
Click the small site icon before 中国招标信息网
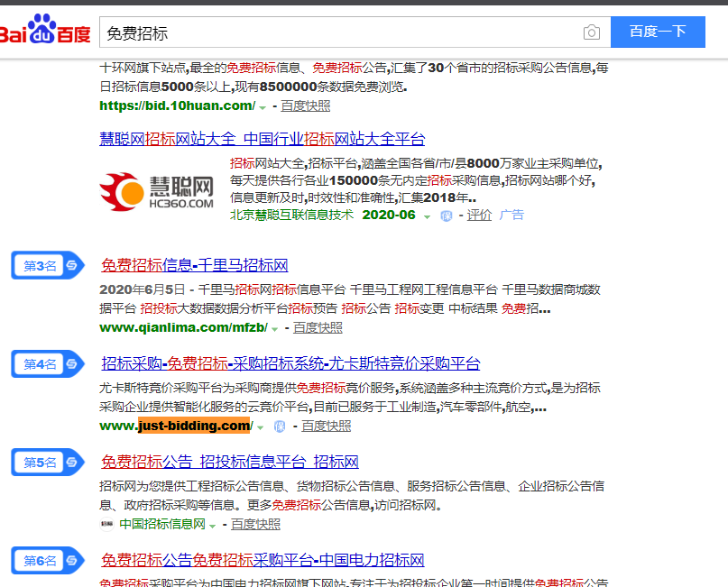106,524
